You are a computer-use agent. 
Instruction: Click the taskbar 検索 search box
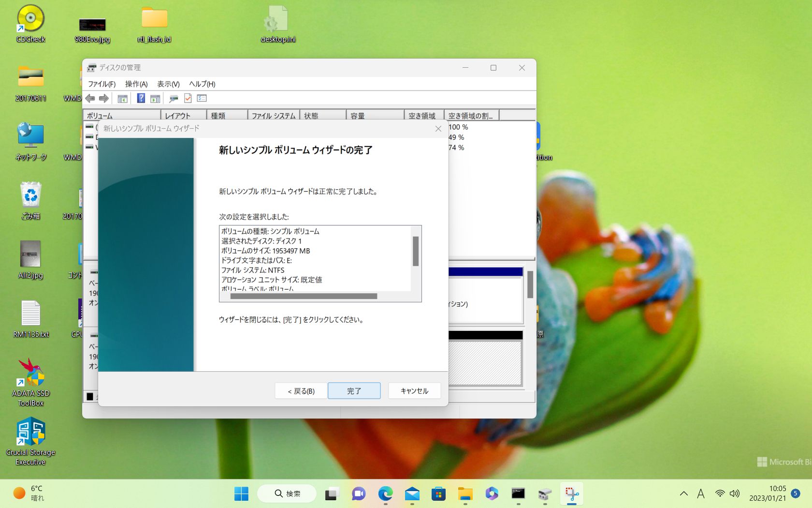click(288, 494)
